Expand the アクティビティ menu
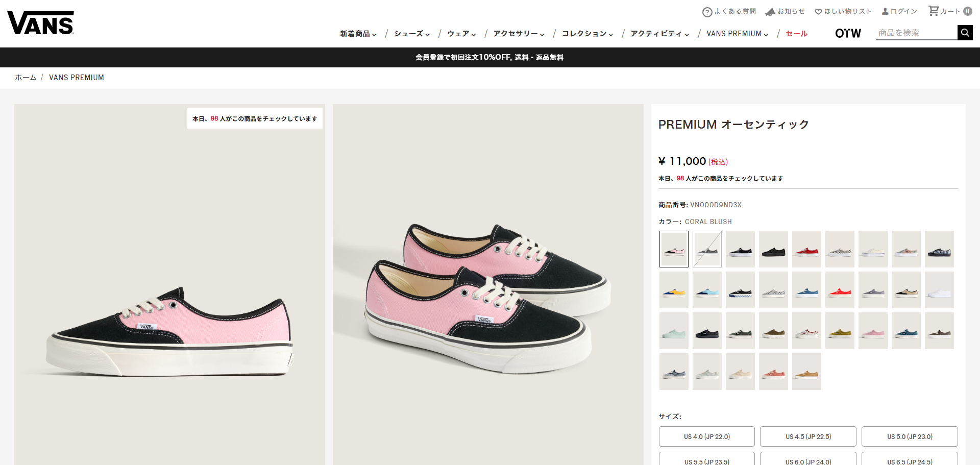Viewport: 980px width, 465px height. click(660, 34)
